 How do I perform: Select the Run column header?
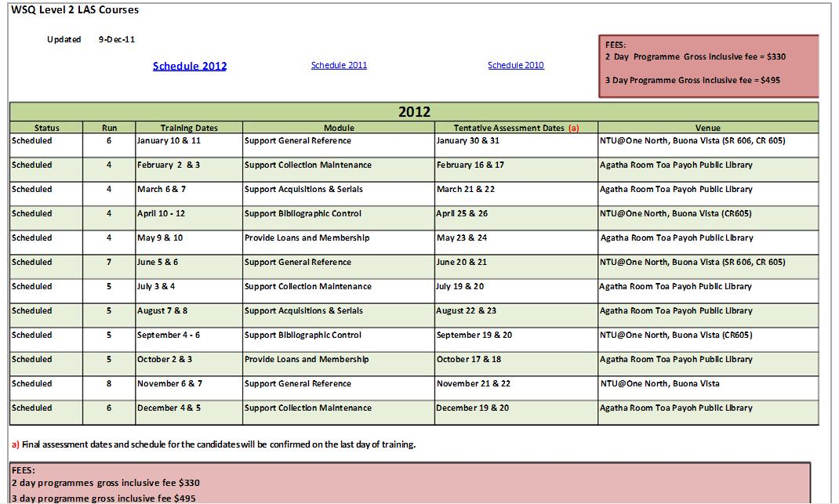109,128
